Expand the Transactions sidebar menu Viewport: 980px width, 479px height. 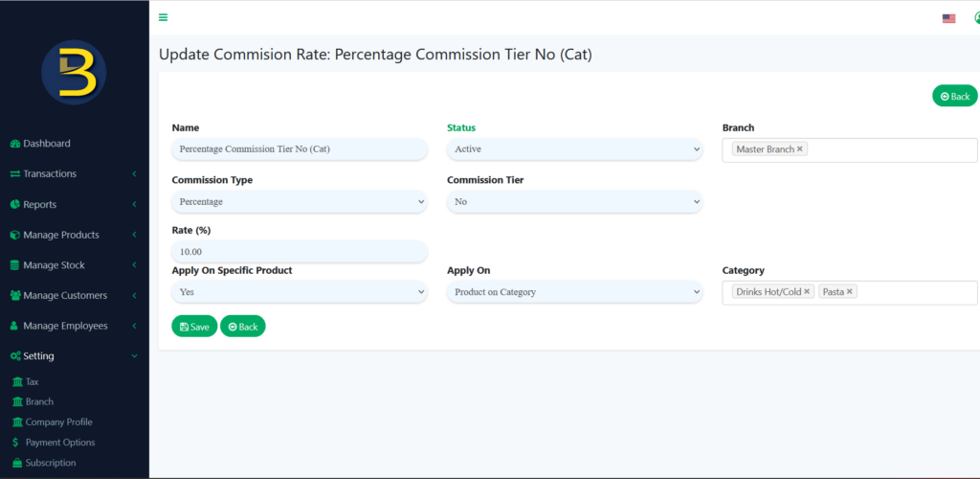74,173
